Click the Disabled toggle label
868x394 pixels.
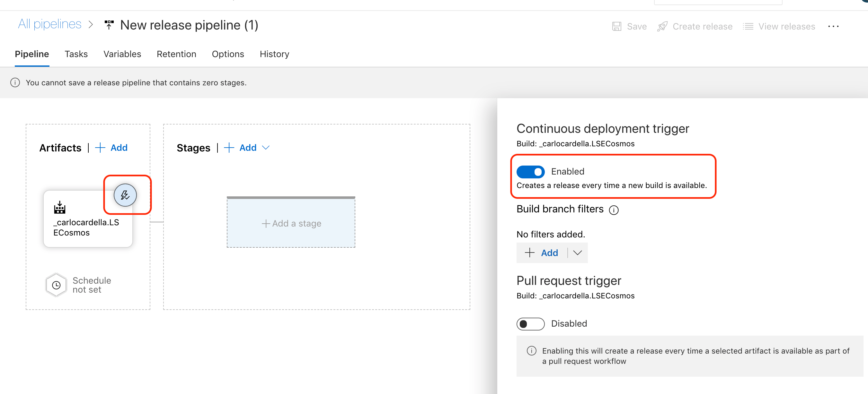pos(569,324)
